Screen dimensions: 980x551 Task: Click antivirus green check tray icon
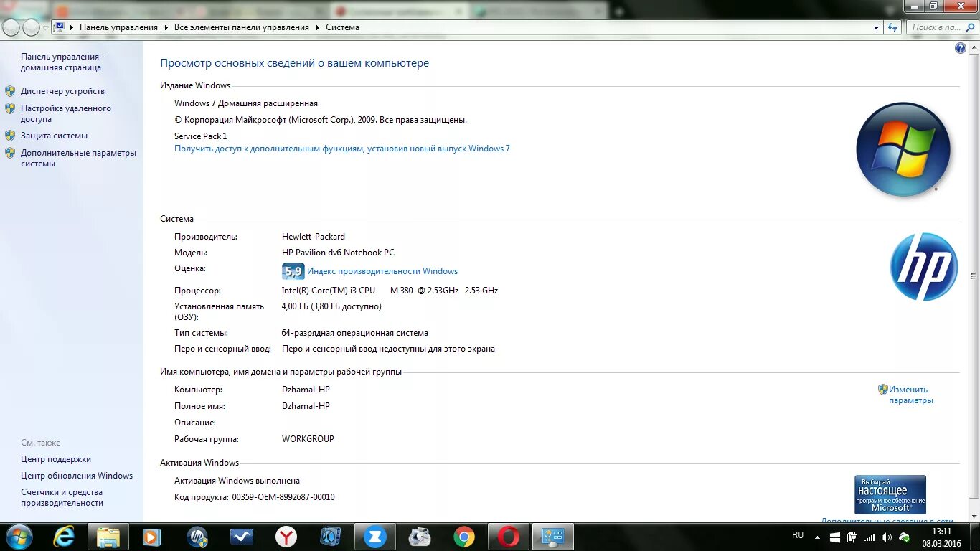[905, 537]
